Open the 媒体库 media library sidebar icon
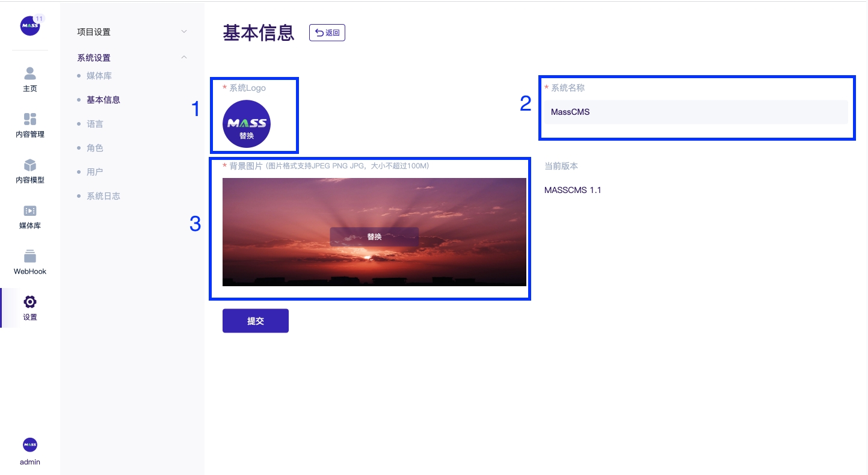The width and height of the screenshot is (868, 475). [30, 210]
